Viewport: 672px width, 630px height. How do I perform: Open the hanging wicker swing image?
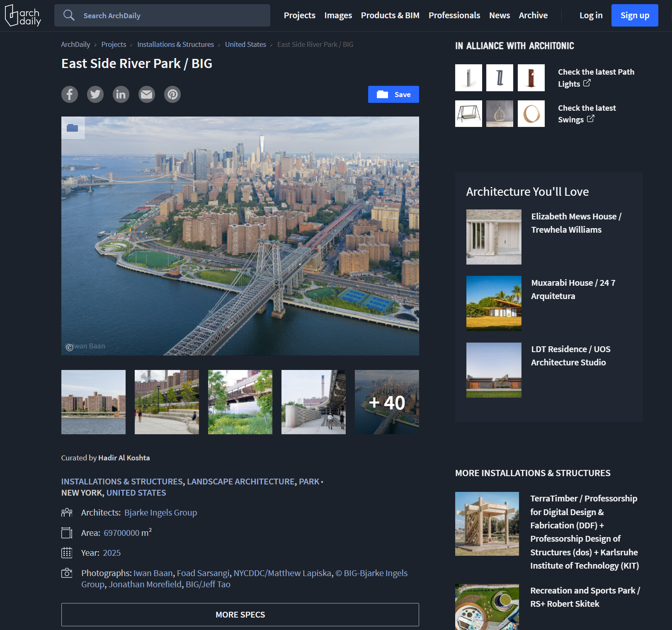click(x=500, y=114)
